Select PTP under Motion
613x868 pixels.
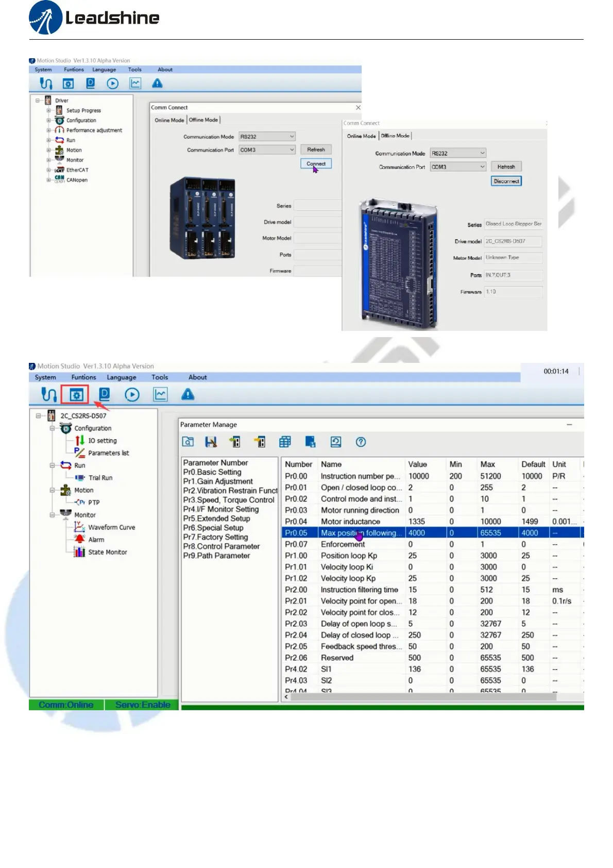[x=93, y=503]
